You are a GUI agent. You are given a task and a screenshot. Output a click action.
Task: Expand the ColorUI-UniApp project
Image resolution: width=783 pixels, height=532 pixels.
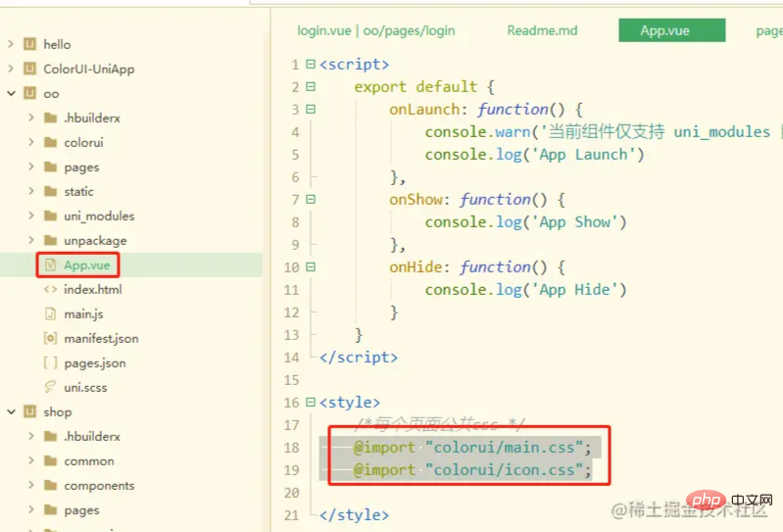click(x=11, y=69)
